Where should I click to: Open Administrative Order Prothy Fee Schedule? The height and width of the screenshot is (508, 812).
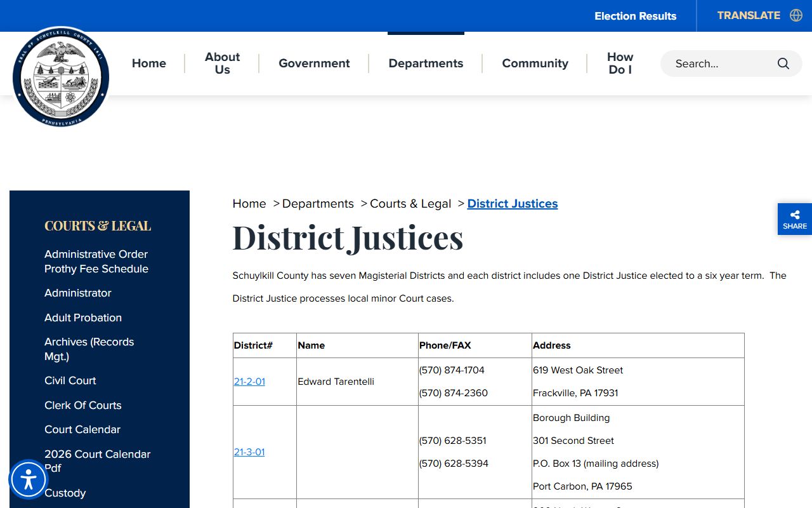tap(96, 262)
